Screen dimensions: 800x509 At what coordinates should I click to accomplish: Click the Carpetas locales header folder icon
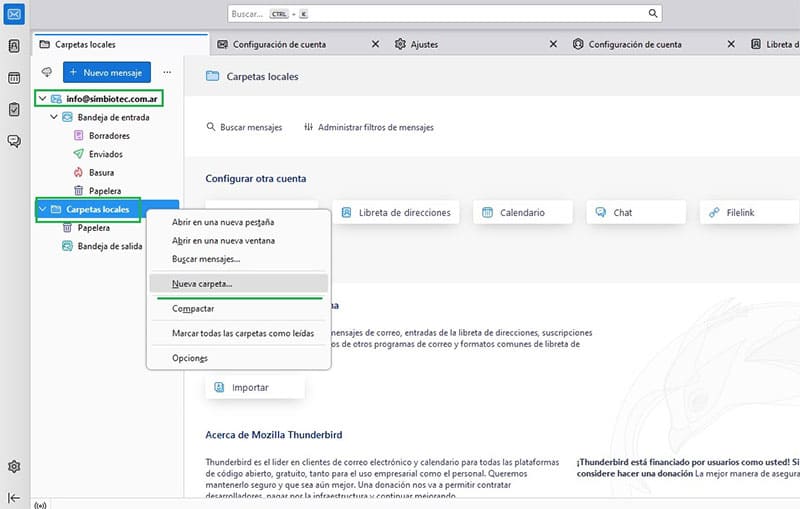[x=212, y=77]
